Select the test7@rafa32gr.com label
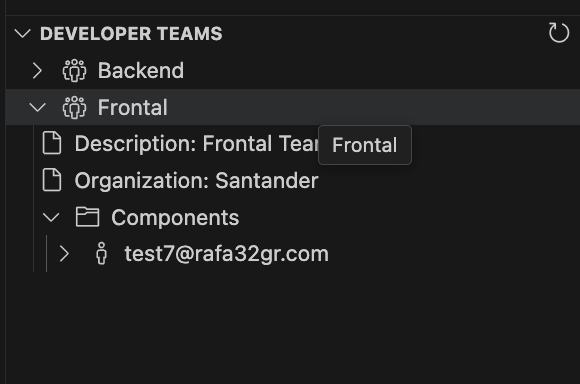Viewport: 580px width, 384px height. 226,254
